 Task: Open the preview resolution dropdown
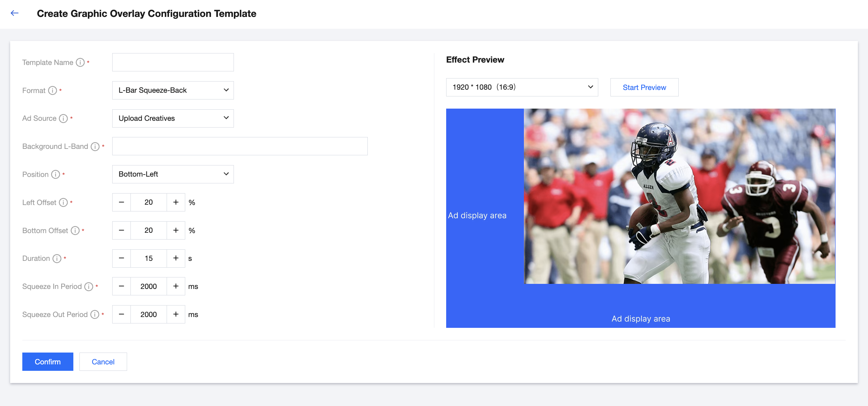[522, 87]
